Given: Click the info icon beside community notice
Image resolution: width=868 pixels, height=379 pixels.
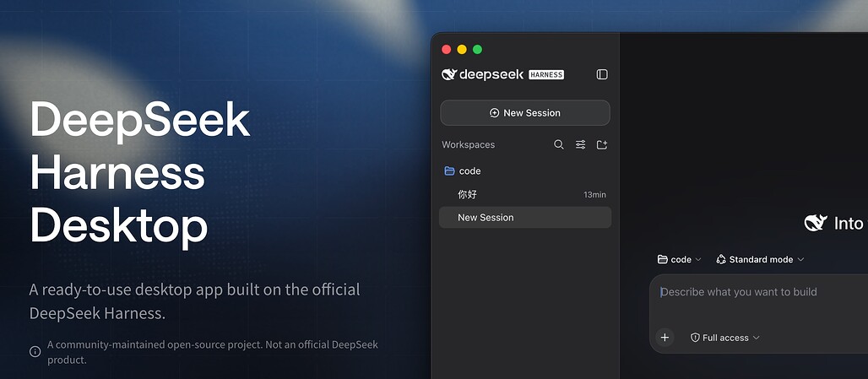Looking at the screenshot, I should point(35,351).
